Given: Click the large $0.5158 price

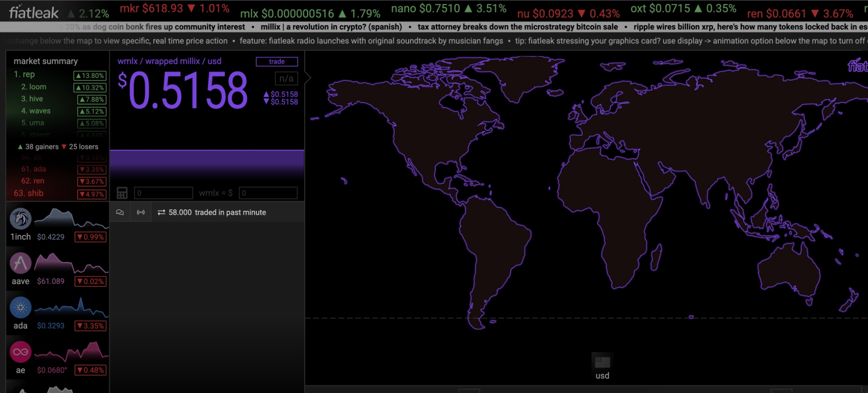Looking at the screenshot, I should [x=183, y=91].
